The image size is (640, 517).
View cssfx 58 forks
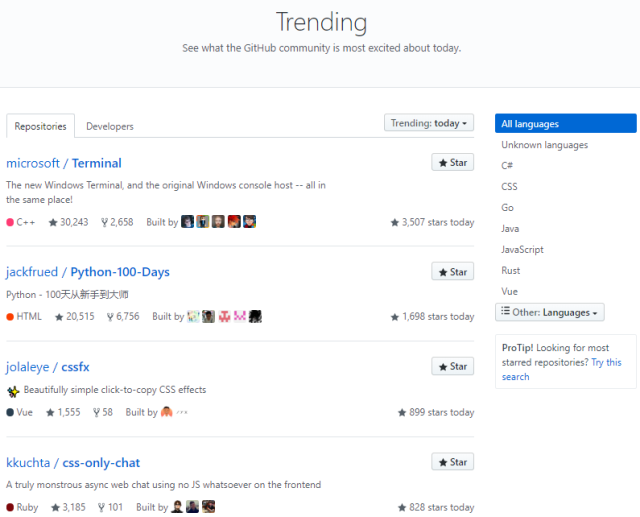(103, 412)
